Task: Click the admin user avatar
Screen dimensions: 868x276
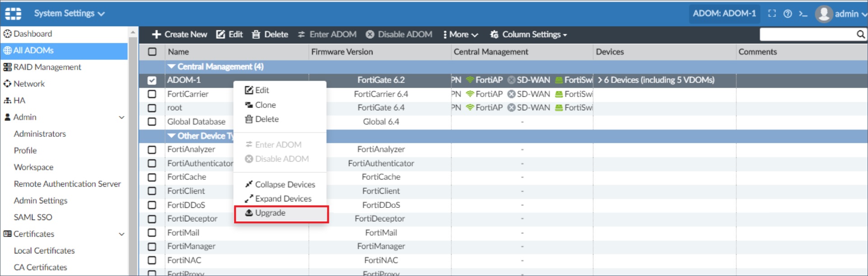Action: pyautogui.click(x=824, y=14)
